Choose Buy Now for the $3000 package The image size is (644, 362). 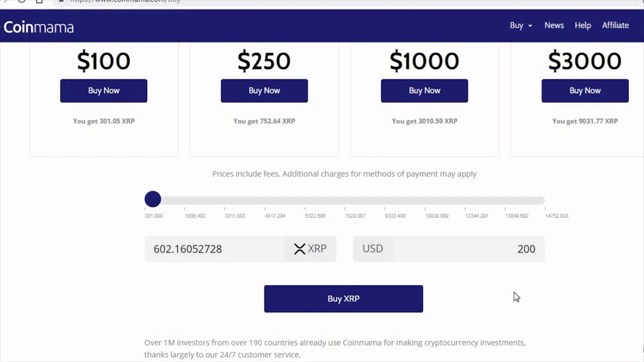point(585,90)
